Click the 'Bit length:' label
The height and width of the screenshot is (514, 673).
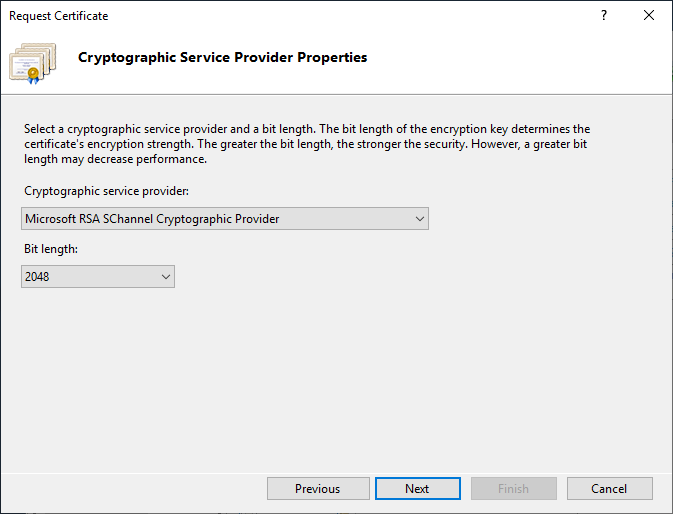pyautogui.click(x=50, y=248)
